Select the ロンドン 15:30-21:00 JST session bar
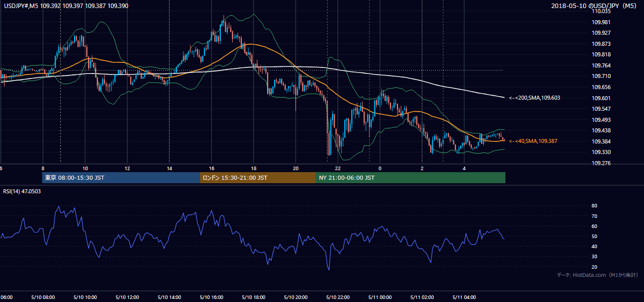644x302 pixels. click(x=258, y=178)
